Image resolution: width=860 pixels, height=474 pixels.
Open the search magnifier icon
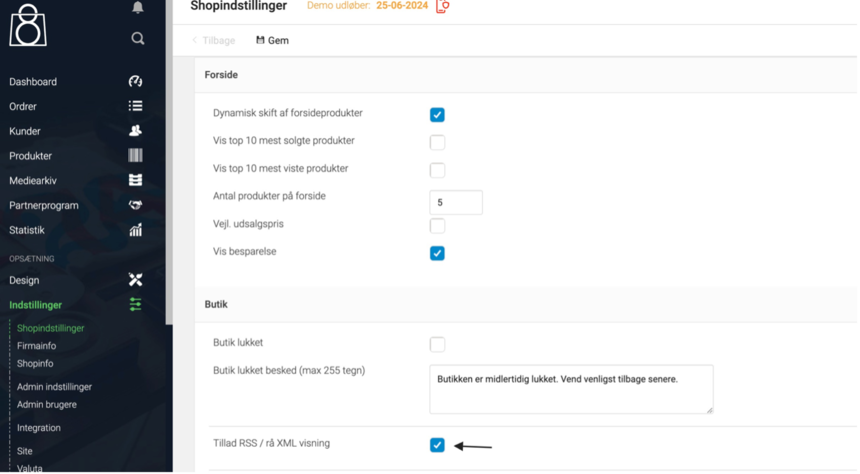pyautogui.click(x=138, y=38)
